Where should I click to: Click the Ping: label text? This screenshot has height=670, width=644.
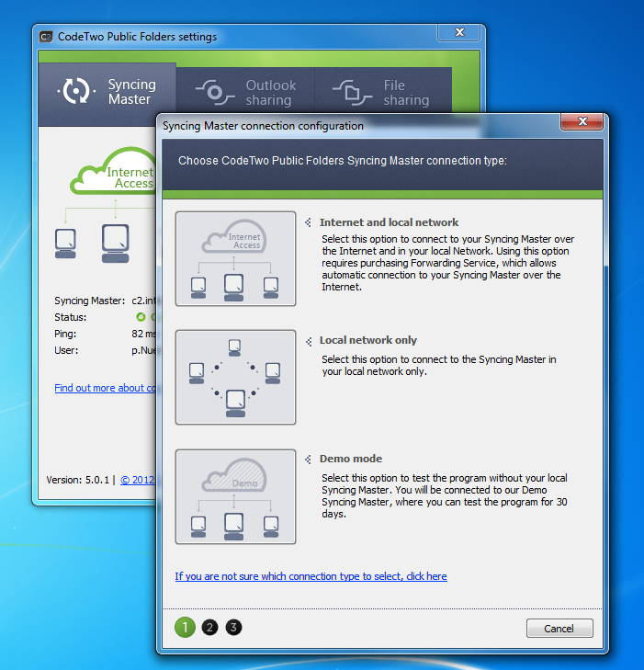coord(65,335)
